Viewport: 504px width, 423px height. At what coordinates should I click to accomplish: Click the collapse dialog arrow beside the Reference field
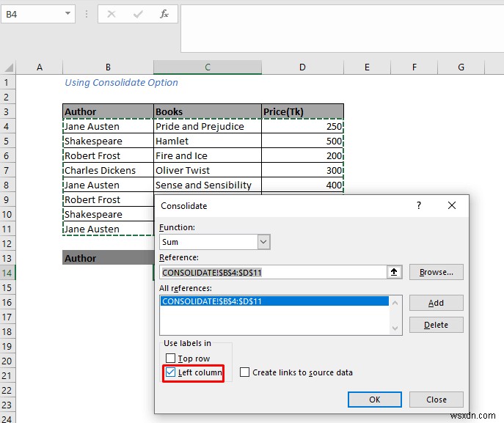coord(394,273)
